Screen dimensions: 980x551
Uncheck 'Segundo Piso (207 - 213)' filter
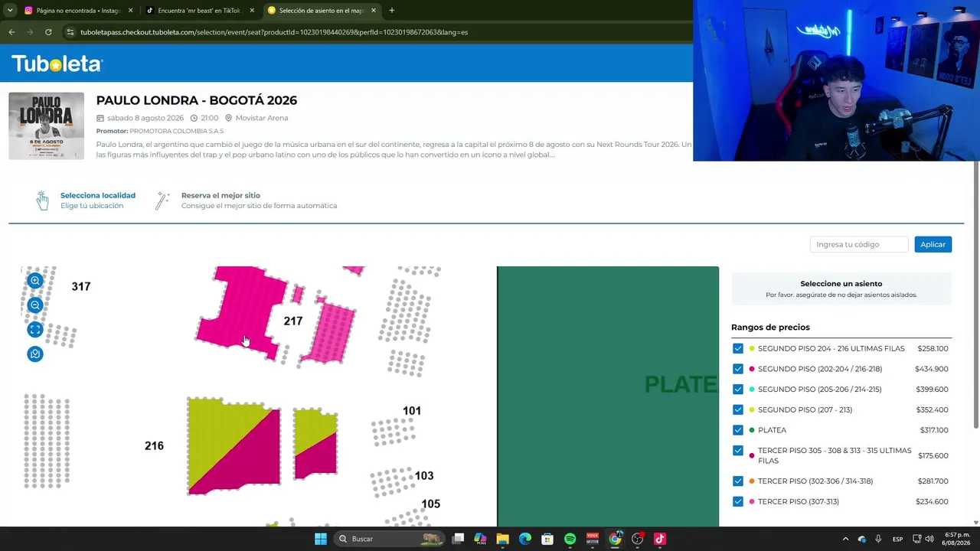(x=738, y=409)
